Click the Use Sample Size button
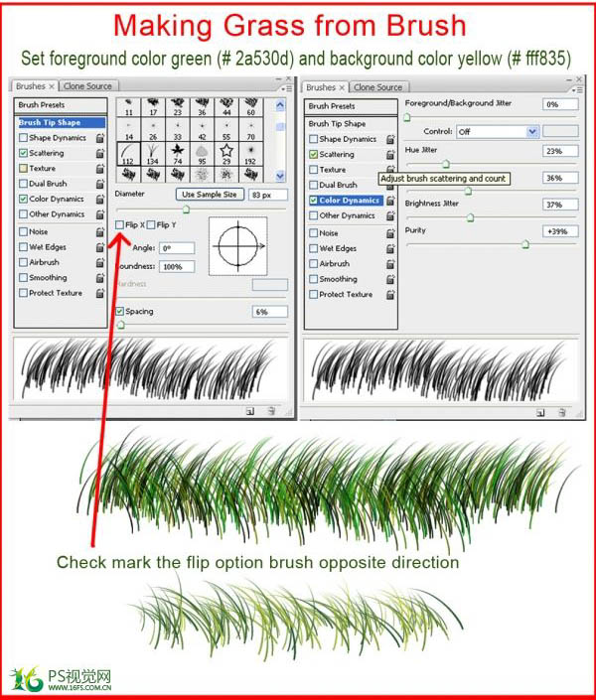Image resolution: width=596 pixels, height=700 pixels. tap(210, 195)
